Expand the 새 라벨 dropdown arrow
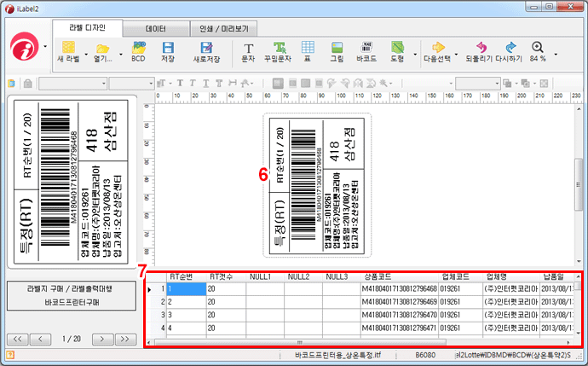The image size is (588, 366). pos(86,54)
